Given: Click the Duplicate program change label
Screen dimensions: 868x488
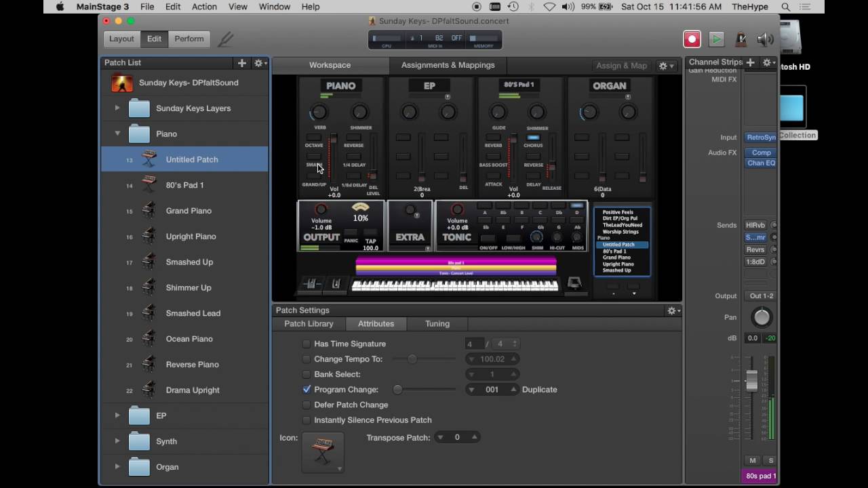Looking at the screenshot, I should click(x=540, y=390).
